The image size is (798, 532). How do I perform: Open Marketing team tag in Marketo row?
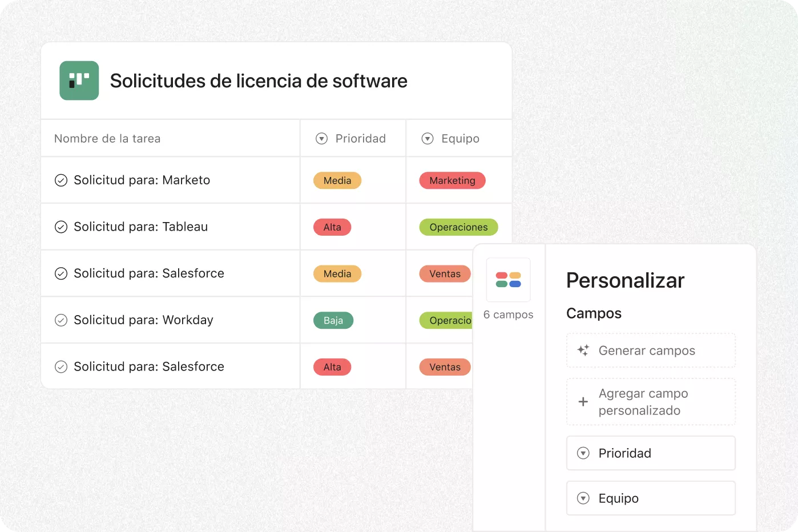(x=453, y=180)
